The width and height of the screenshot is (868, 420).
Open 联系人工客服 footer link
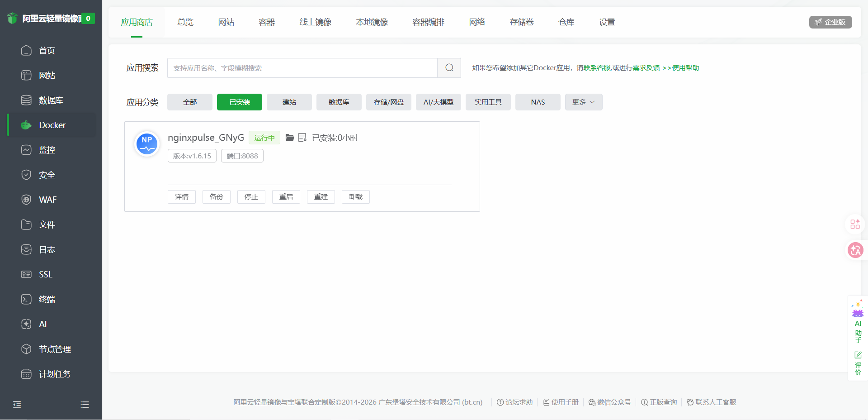tap(712, 402)
